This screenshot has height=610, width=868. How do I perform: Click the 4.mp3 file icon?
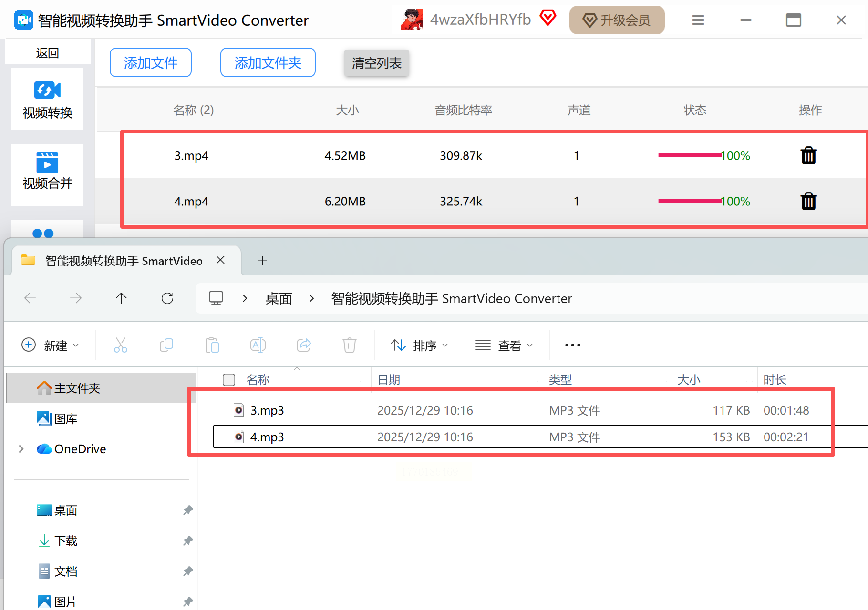tap(239, 437)
